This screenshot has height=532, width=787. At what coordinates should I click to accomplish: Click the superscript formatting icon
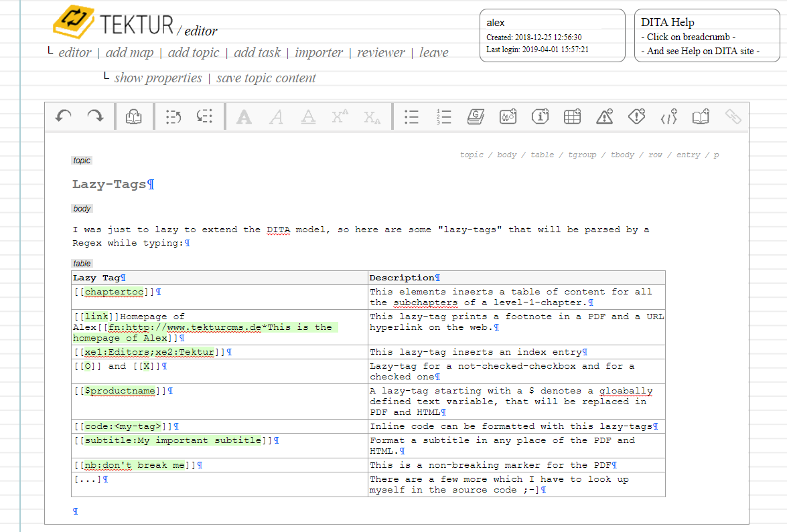(x=340, y=116)
